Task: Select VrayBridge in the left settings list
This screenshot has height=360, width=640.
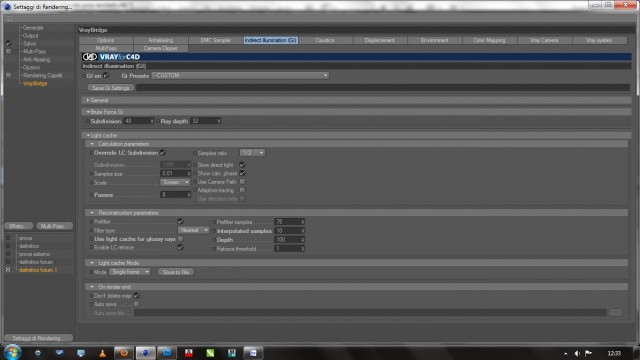Action: (35, 83)
